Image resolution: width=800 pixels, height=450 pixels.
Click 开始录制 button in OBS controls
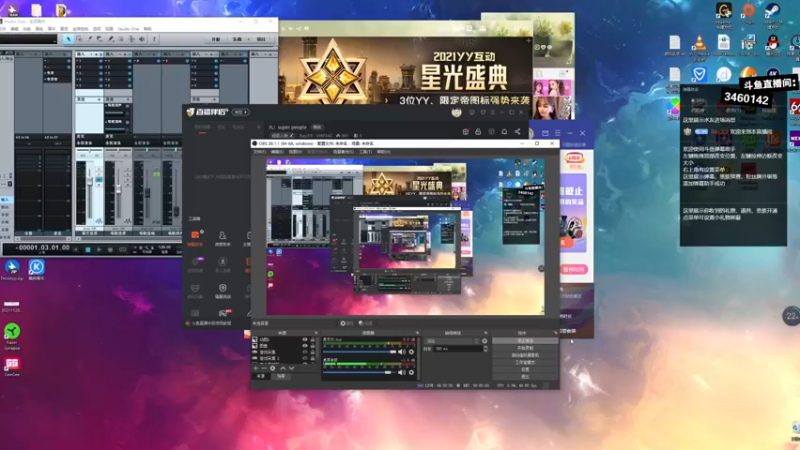pos(525,348)
